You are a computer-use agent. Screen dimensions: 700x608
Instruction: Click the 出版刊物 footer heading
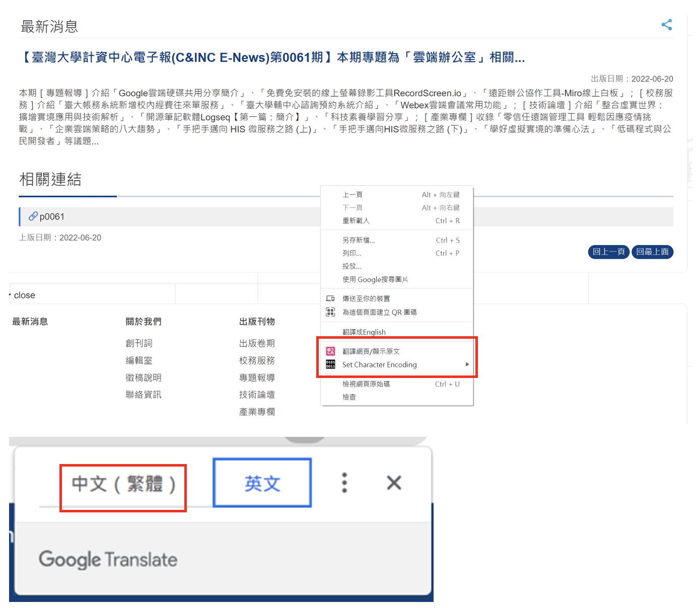pyautogui.click(x=257, y=322)
